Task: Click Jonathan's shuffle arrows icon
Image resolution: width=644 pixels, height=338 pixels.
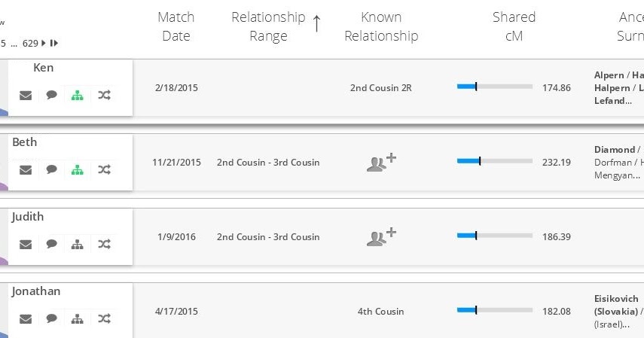Action: pos(104,318)
